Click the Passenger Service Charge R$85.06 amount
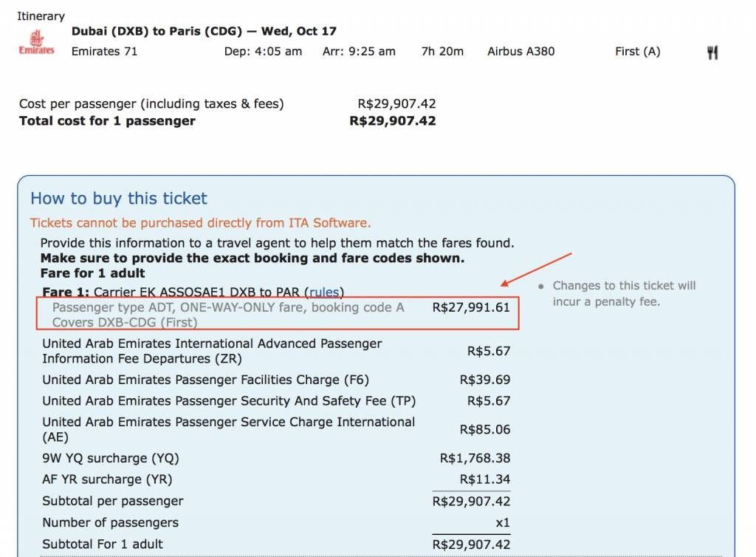 pyautogui.click(x=485, y=429)
